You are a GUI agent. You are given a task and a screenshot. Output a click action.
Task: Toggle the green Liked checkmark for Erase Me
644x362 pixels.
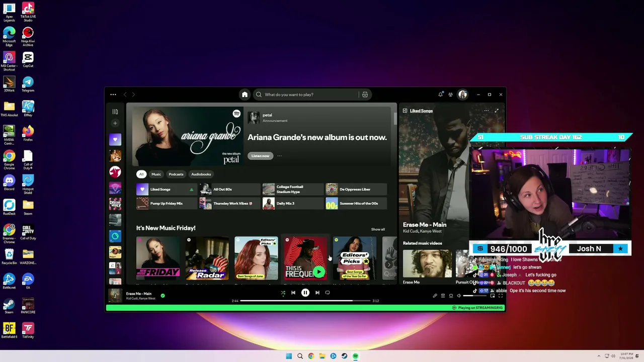[163, 296]
